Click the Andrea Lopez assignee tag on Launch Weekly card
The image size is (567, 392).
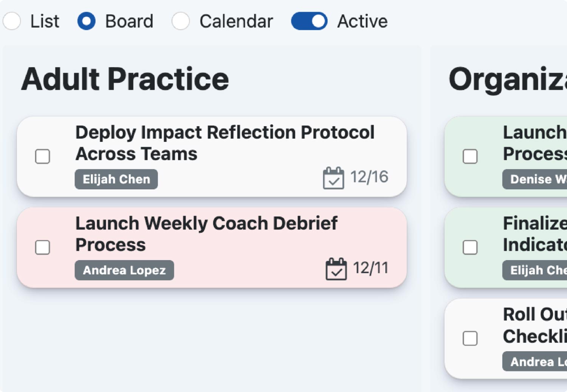pos(124,270)
